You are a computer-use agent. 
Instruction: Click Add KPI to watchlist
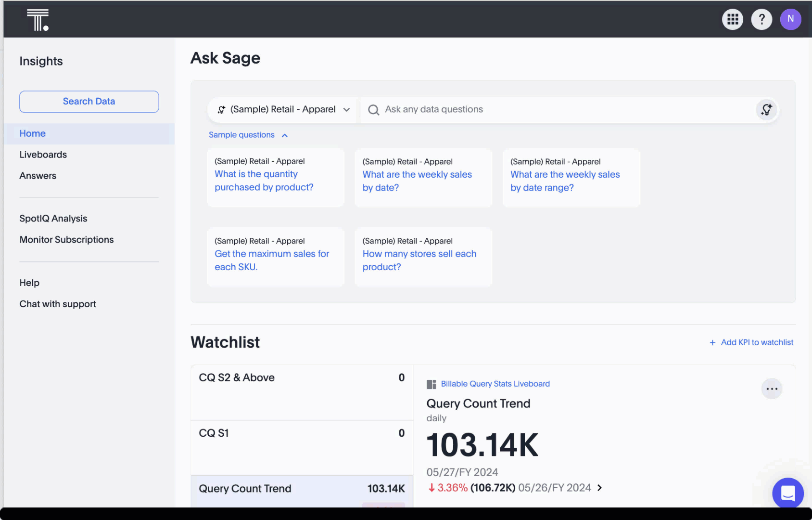[x=751, y=342]
